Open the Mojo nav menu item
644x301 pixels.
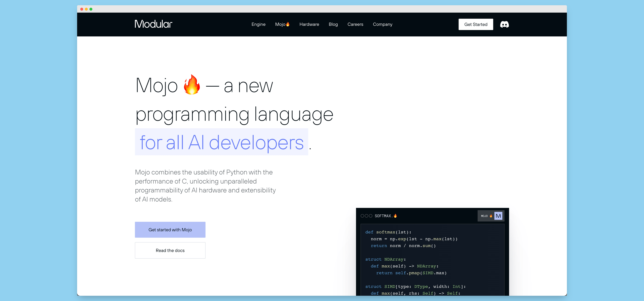click(282, 24)
